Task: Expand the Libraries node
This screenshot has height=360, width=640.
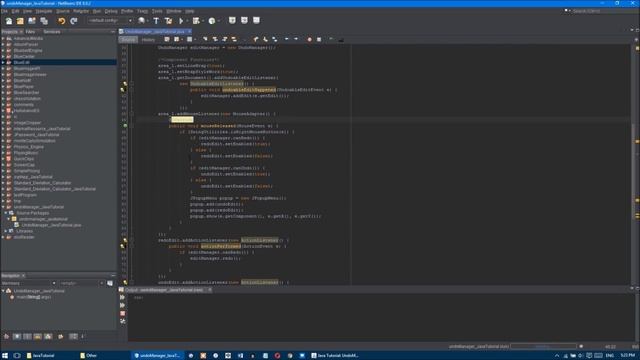Action: (x=6, y=231)
